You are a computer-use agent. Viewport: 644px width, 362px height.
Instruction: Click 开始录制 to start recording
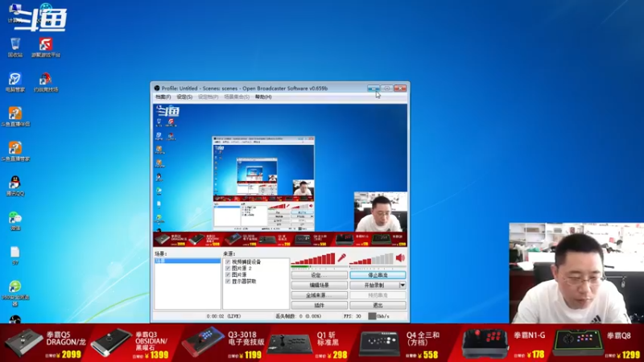[374, 286]
